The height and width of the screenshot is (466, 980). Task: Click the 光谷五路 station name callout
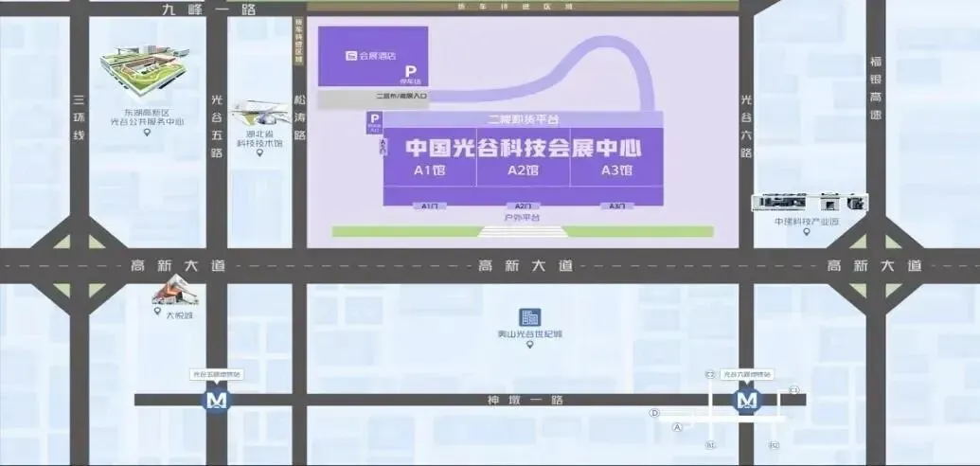(216, 374)
